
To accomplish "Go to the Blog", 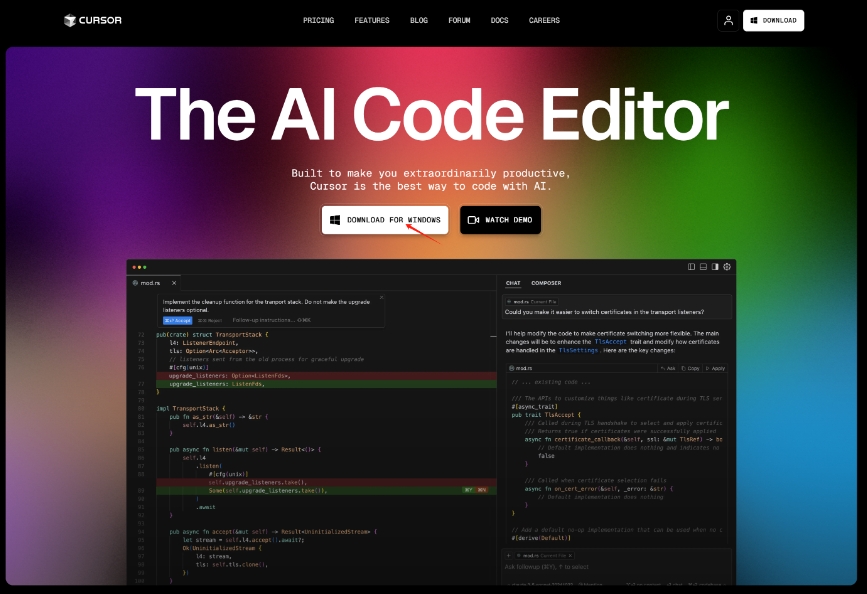I will pyautogui.click(x=419, y=20).
